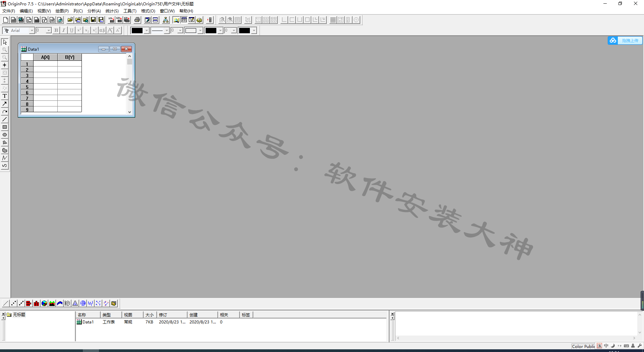Select the Polyline tool
The image size is (644, 352).
(5, 158)
